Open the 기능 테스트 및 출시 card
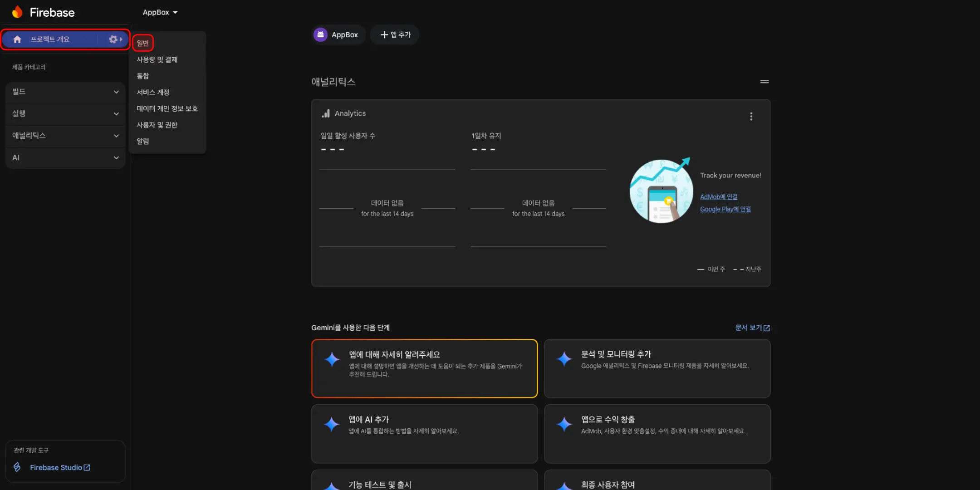The width and height of the screenshot is (980, 490). (425, 480)
